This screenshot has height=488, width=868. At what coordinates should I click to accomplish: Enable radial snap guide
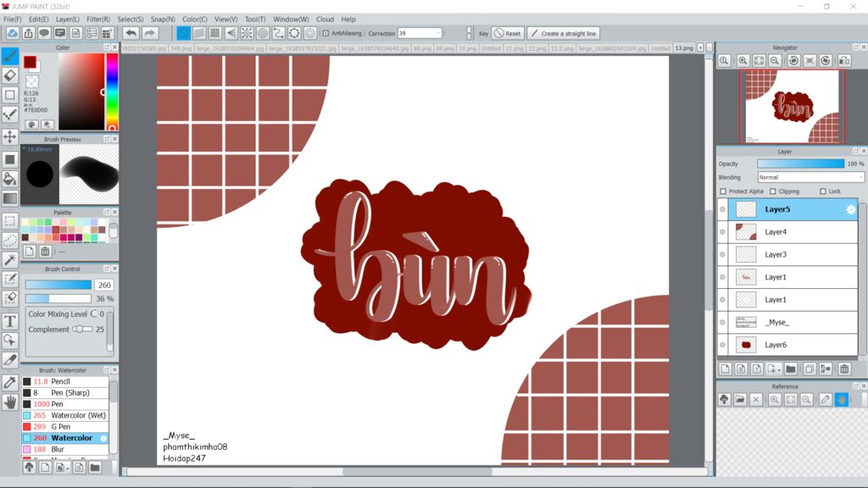247,33
